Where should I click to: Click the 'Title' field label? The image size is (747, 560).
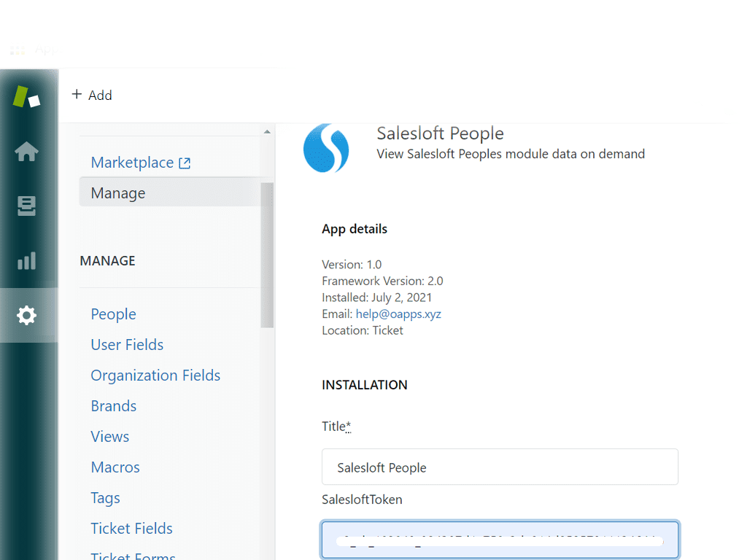pos(336,426)
